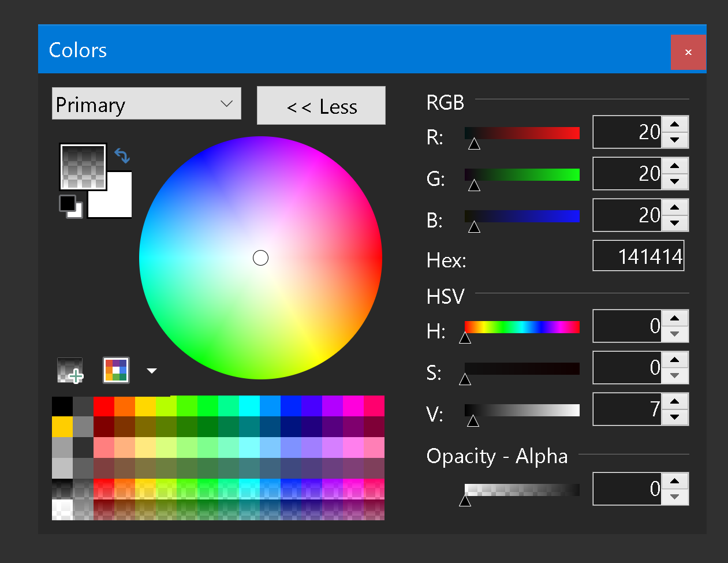Click the red R slider bar

pos(522,133)
